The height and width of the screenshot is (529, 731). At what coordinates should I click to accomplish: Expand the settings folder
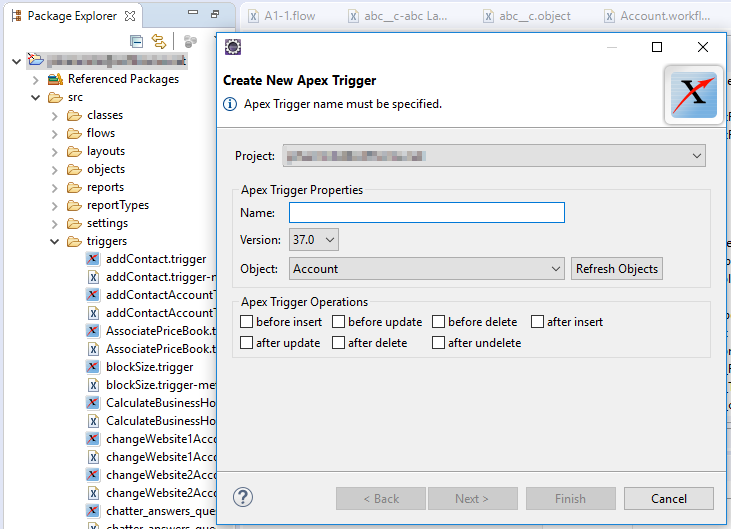(x=55, y=224)
